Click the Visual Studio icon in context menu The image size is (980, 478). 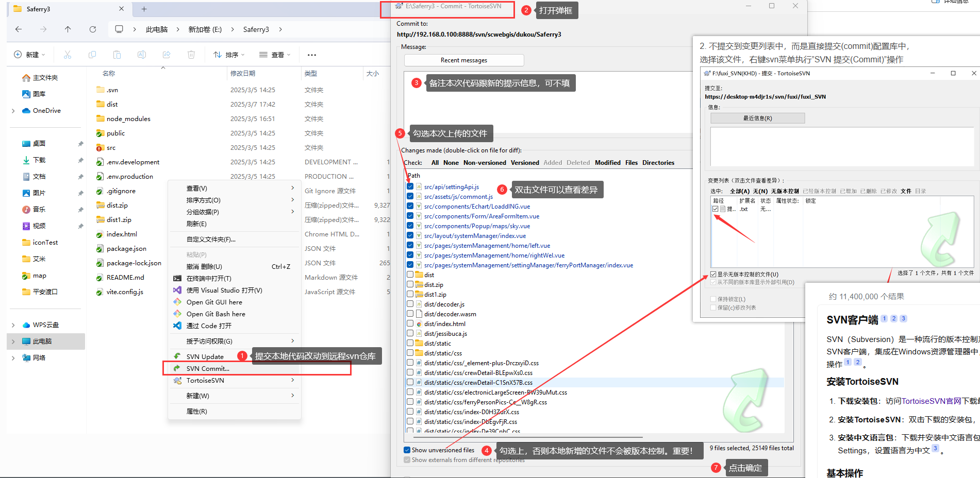(x=177, y=290)
